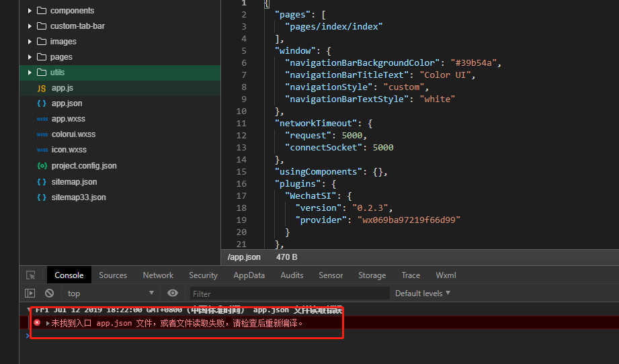Switch to the AppData tab
The width and height of the screenshot is (619, 364).
(x=249, y=275)
